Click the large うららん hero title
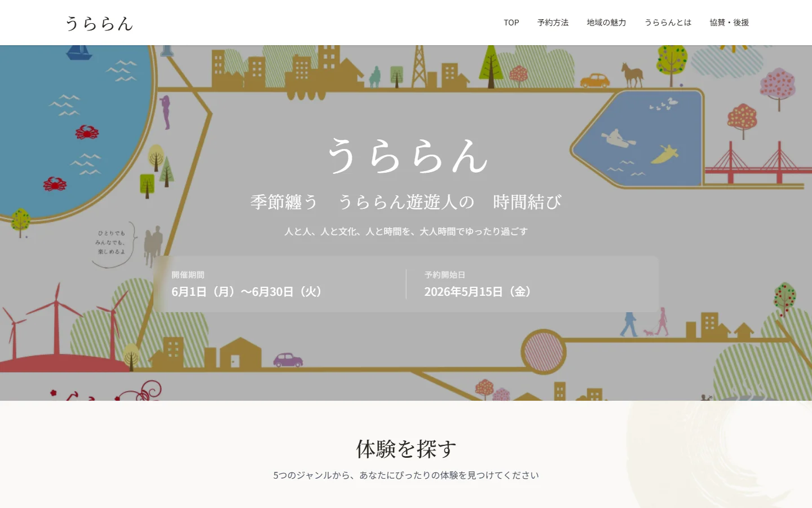812x508 pixels. pos(407,156)
